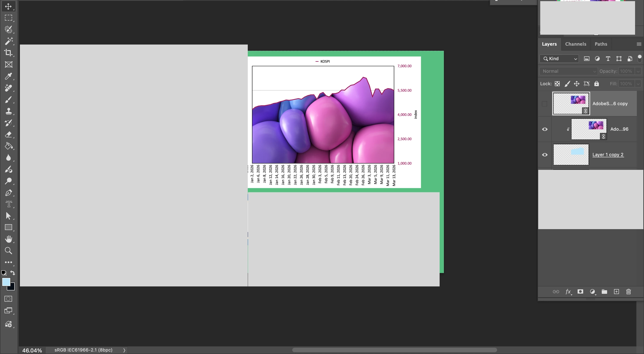Switch to the Paths tab
644x354 pixels.
click(601, 44)
